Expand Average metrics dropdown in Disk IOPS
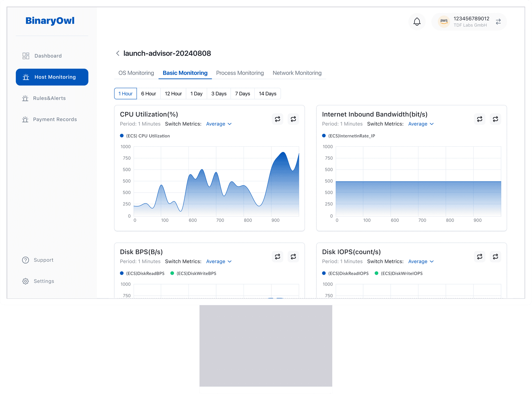 click(x=421, y=262)
